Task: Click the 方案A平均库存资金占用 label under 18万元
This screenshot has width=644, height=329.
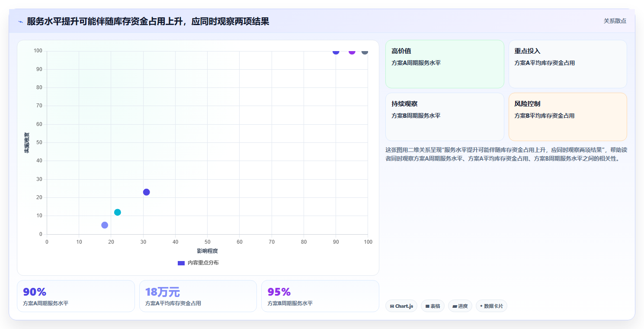Action: pos(173,303)
